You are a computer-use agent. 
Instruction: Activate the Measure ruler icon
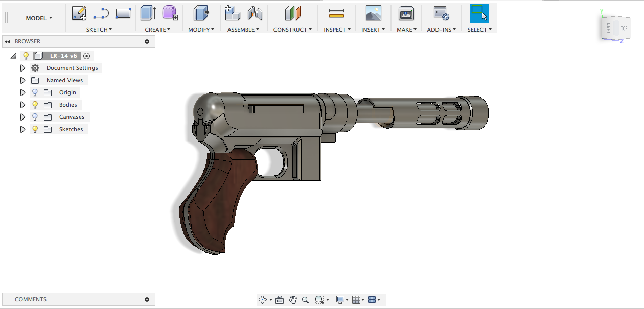click(x=336, y=13)
